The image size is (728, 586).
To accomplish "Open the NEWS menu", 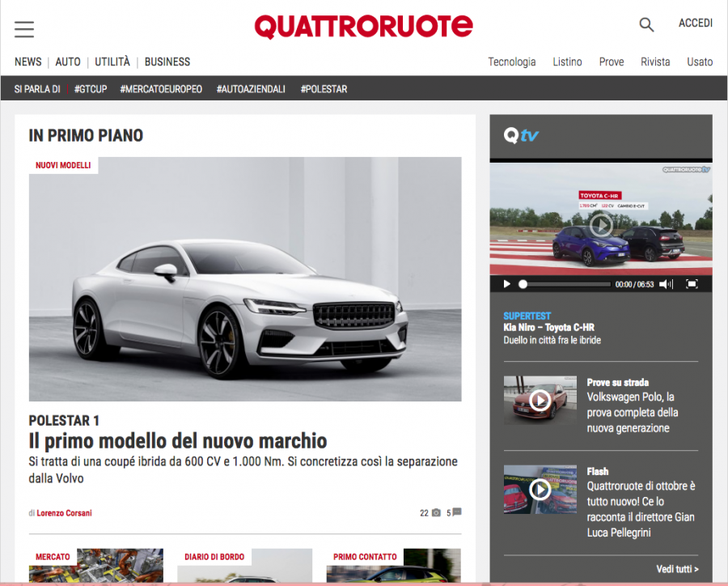I will [x=28, y=62].
